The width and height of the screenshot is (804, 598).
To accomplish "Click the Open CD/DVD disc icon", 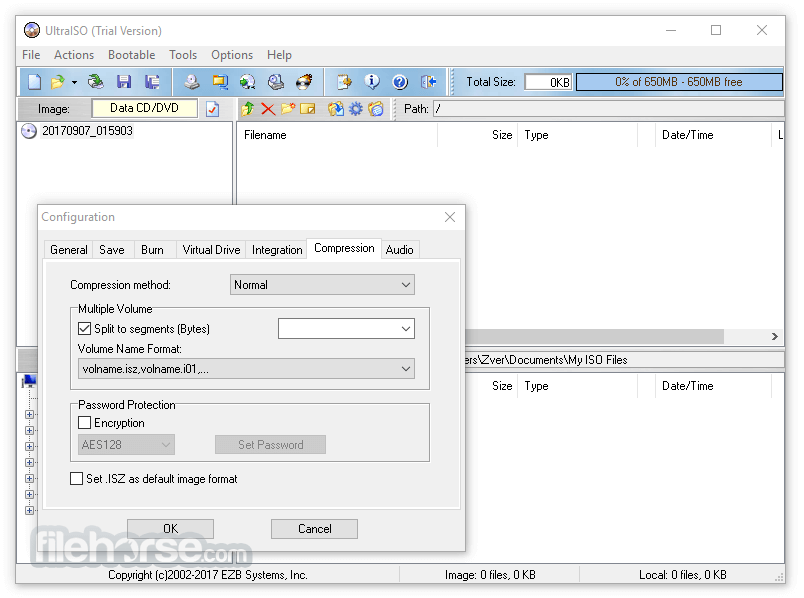I will point(95,82).
